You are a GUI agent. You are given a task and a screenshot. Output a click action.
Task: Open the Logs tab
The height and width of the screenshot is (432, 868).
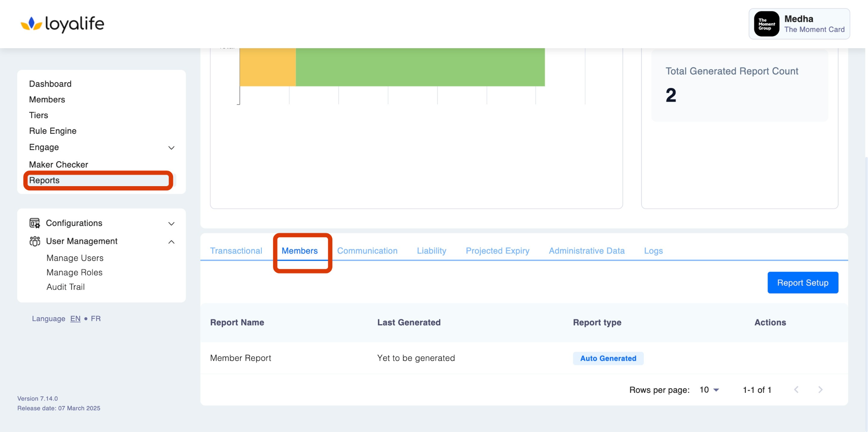653,251
